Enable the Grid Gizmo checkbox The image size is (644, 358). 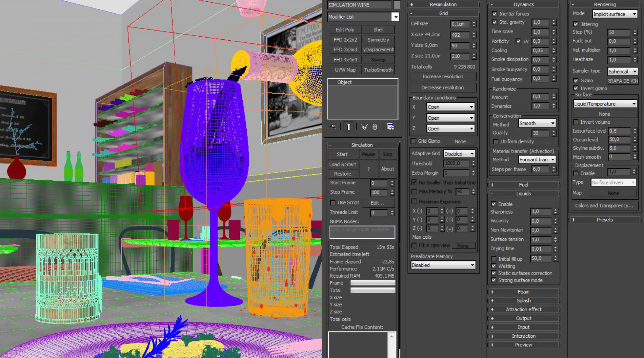[413, 141]
